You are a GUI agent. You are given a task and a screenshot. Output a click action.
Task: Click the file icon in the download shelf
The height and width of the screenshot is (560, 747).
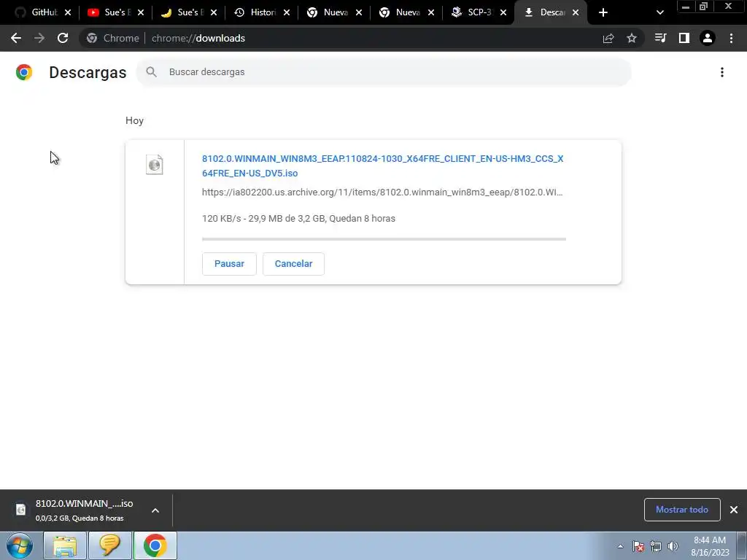[21, 510]
